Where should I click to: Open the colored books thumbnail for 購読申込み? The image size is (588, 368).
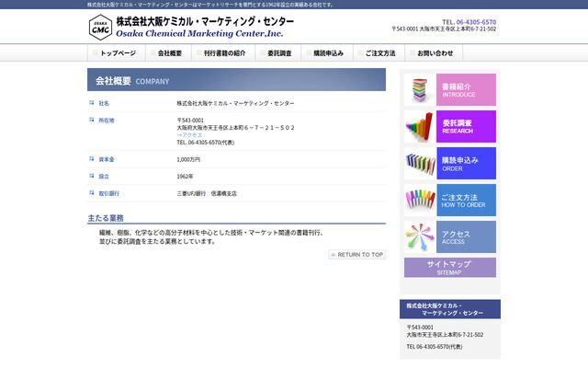pos(420,164)
